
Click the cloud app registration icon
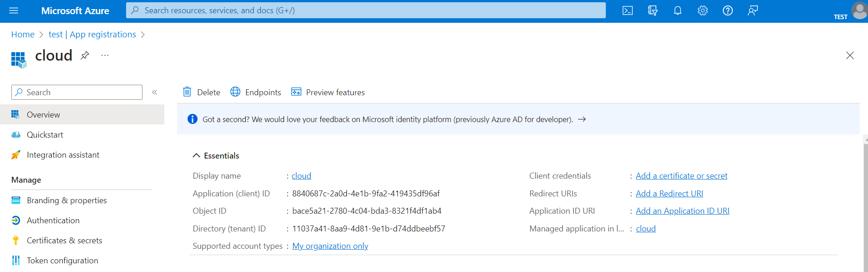tap(19, 60)
